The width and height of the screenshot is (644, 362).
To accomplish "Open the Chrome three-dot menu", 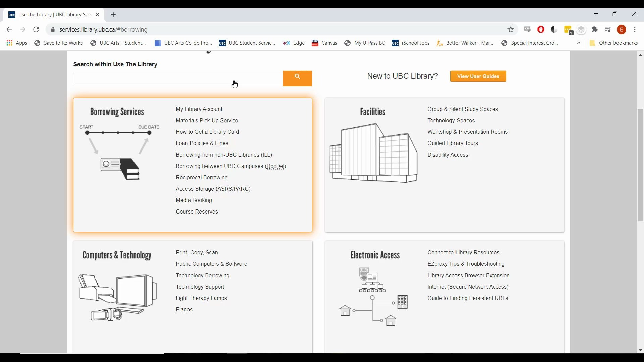I will 635,29.
